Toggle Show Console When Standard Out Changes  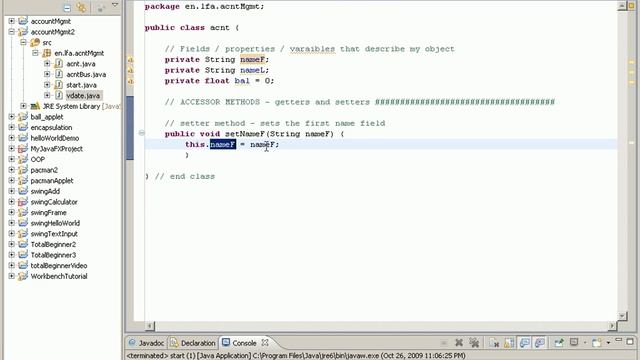tap(524, 343)
